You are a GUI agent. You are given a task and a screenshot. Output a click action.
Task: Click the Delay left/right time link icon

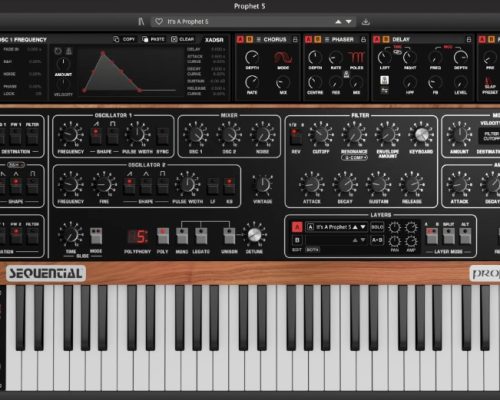pos(397,51)
